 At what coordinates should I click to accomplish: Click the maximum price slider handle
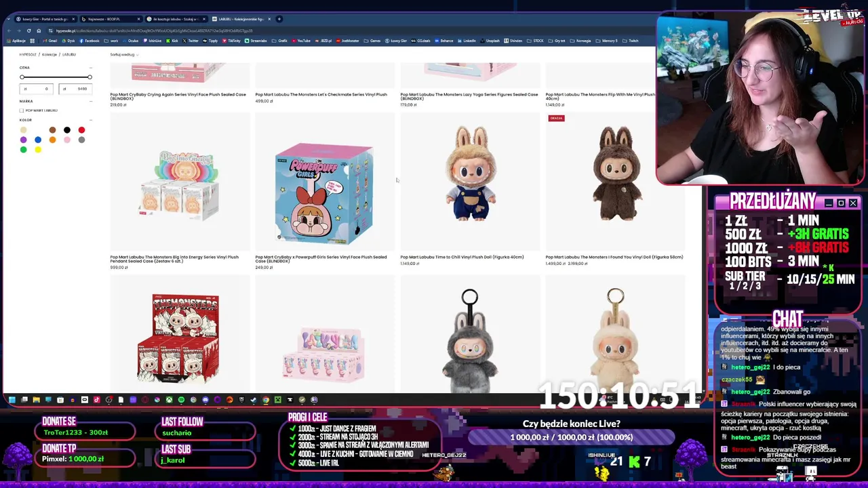click(89, 77)
